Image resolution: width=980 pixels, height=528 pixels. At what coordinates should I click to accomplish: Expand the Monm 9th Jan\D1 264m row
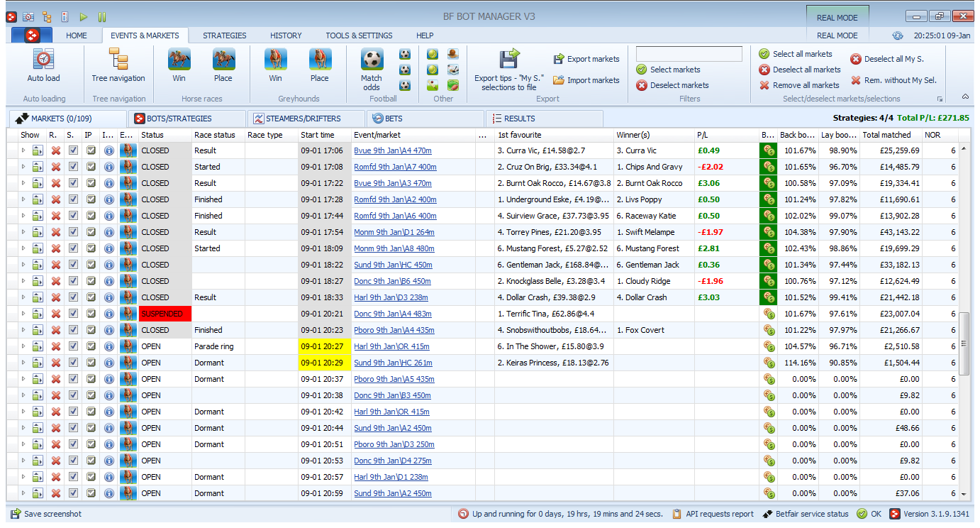point(23,232)
